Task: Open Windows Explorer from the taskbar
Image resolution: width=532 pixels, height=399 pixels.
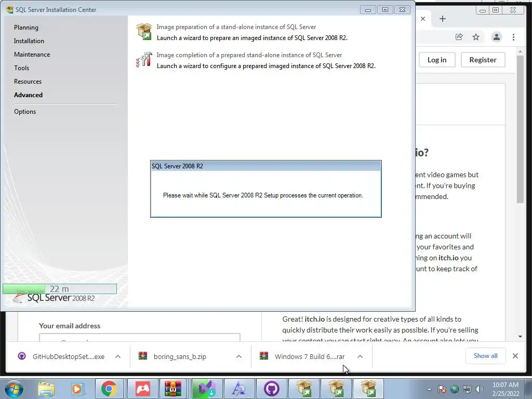Action: (46, 389)
